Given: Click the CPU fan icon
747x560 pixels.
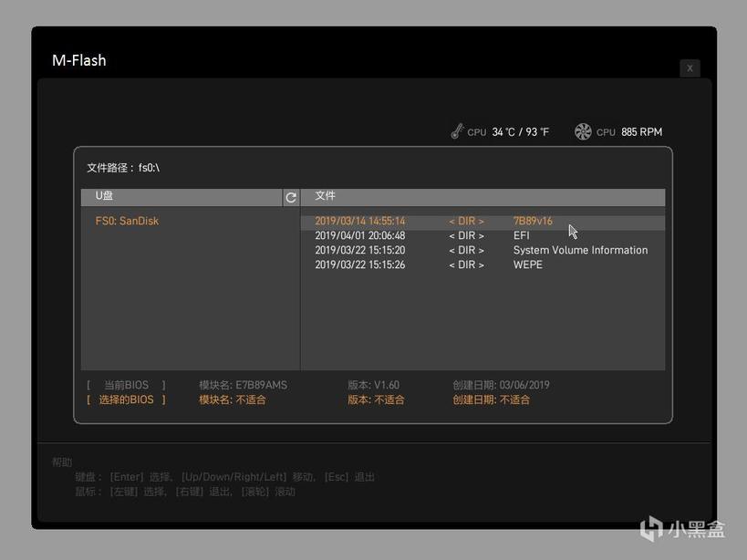Looking at the screenshot, I should [x=583, y=132].
